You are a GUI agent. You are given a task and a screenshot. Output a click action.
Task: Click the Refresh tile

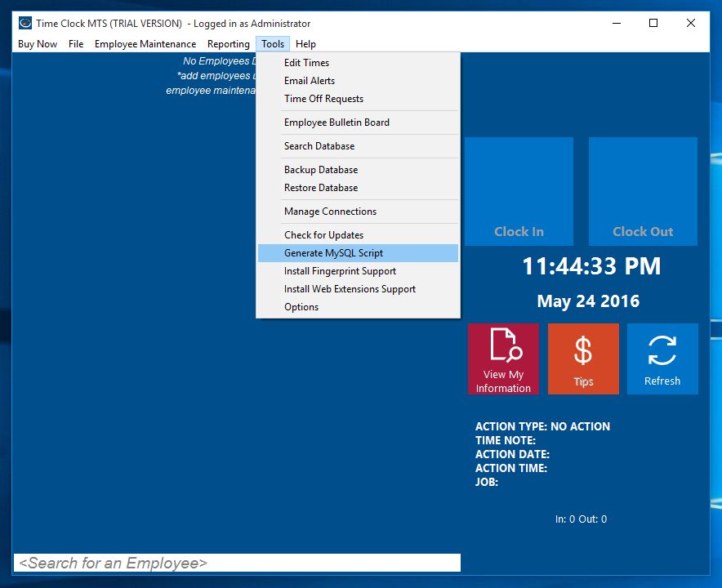(x=662, y=359)
